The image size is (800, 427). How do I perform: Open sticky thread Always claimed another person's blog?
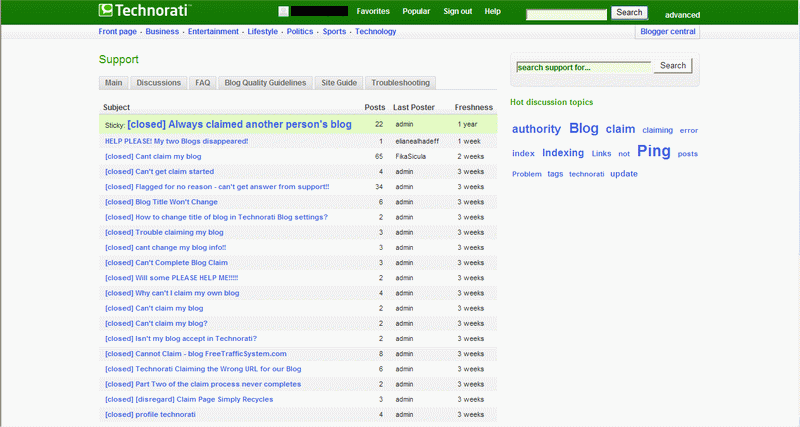pos(239,124)
